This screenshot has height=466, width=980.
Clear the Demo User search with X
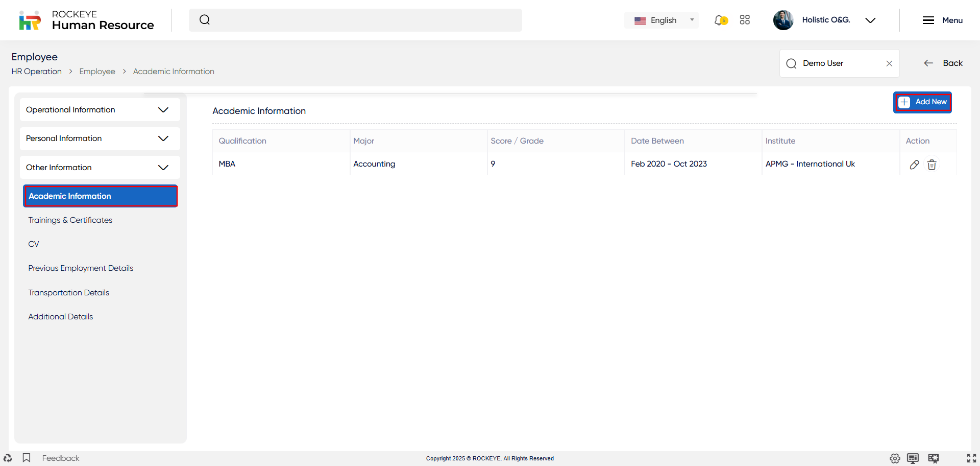click(889, 63)
